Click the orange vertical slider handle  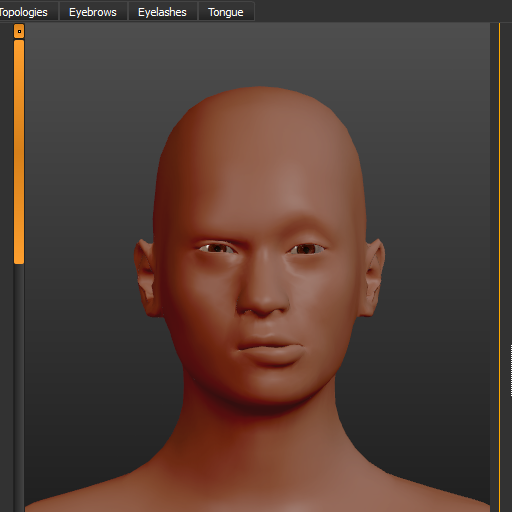click(19, 152)
